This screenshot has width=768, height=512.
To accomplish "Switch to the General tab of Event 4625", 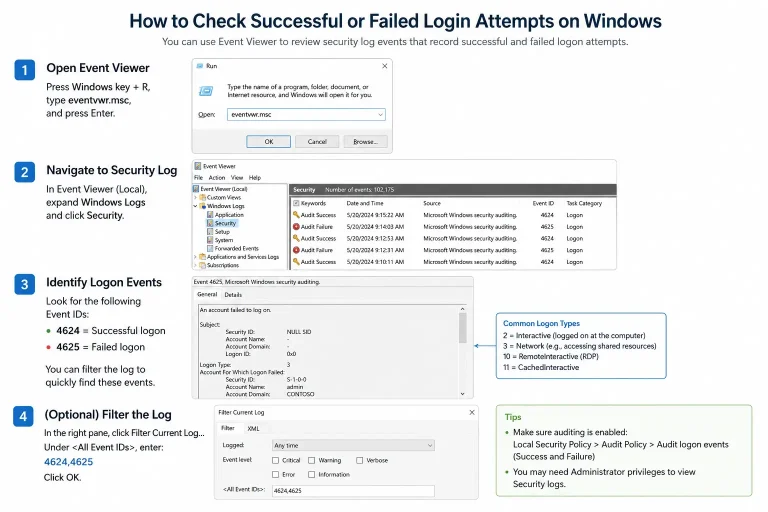I will [207, 294].
